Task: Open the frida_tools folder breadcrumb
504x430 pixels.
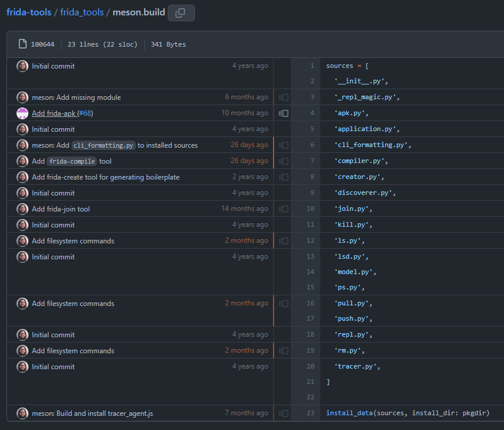Action: [x=82, y=12]
